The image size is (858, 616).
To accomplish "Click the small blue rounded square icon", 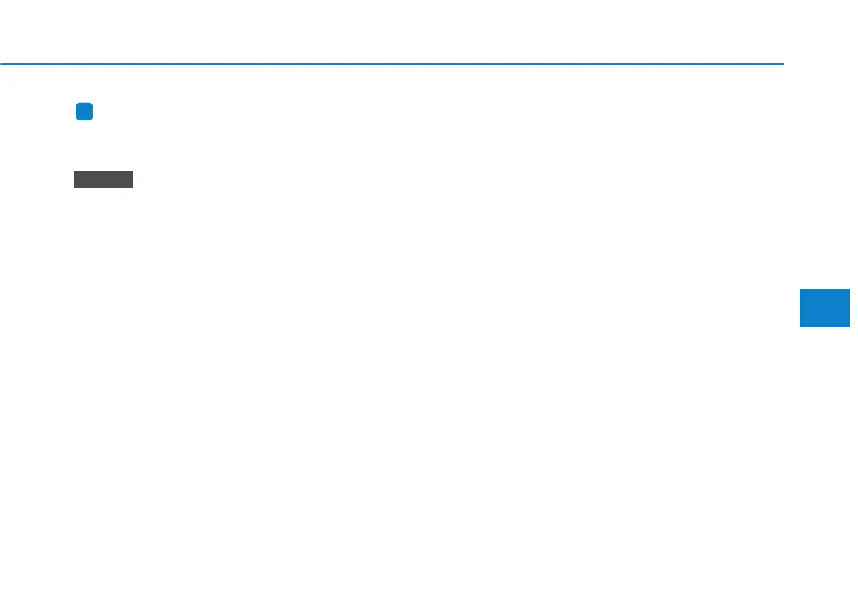I will [x=85, y=113].
